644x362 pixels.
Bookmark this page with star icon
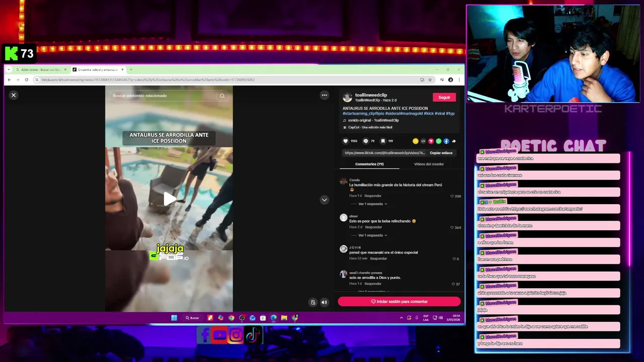tap(430, 79)
